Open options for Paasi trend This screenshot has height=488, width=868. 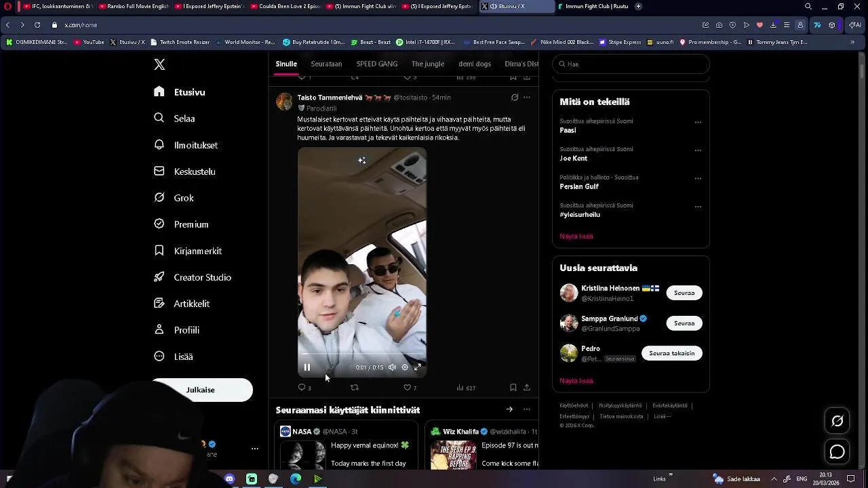698,123
